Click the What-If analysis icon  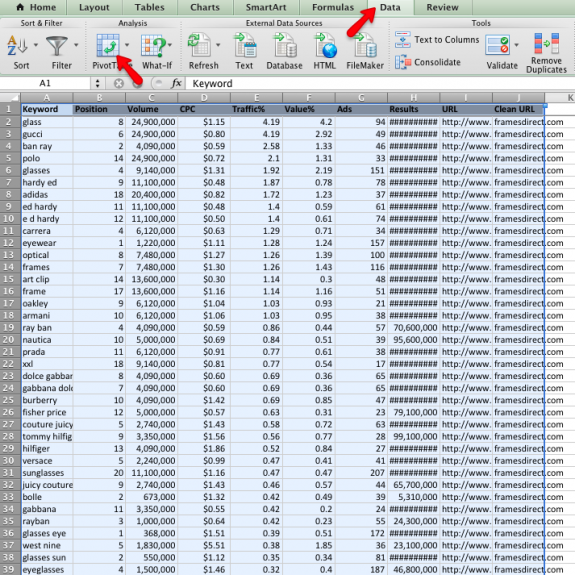pyautogui.click(x=153, y=46)
